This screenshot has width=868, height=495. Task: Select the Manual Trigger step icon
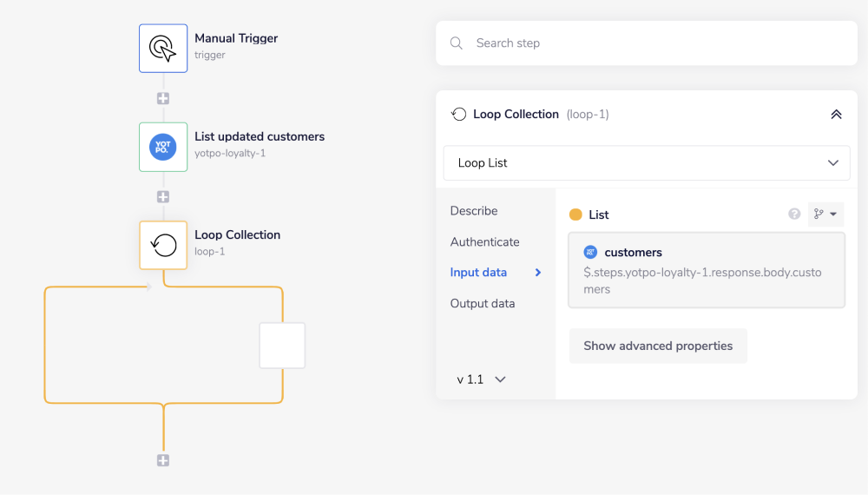pyautogui.click(x=163, y=48)
